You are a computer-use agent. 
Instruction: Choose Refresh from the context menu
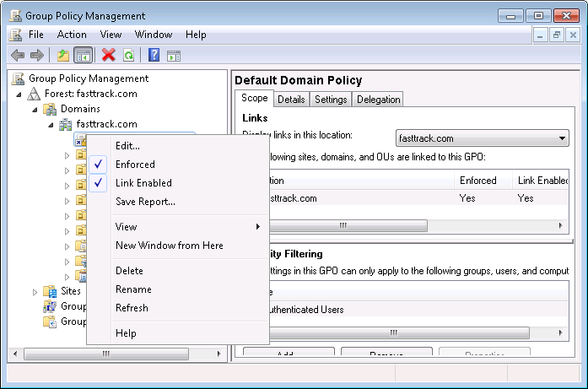point(178,308)
